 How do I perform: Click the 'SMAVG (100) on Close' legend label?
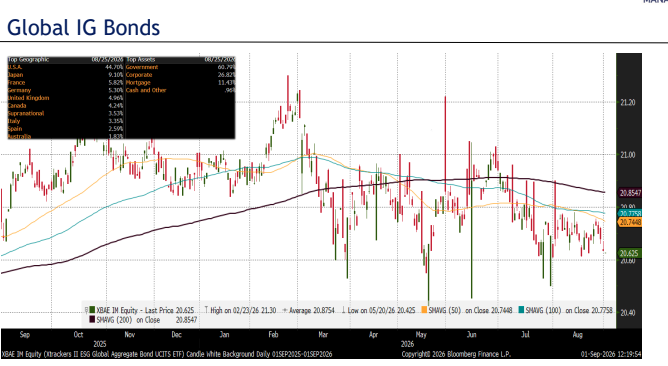[x=557, y=311]
